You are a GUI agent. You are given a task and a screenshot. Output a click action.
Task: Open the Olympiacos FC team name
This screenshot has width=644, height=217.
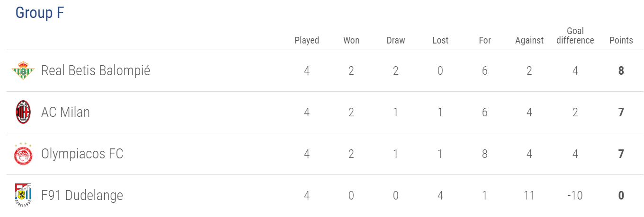pyautogui.click(x=82, y=154)
